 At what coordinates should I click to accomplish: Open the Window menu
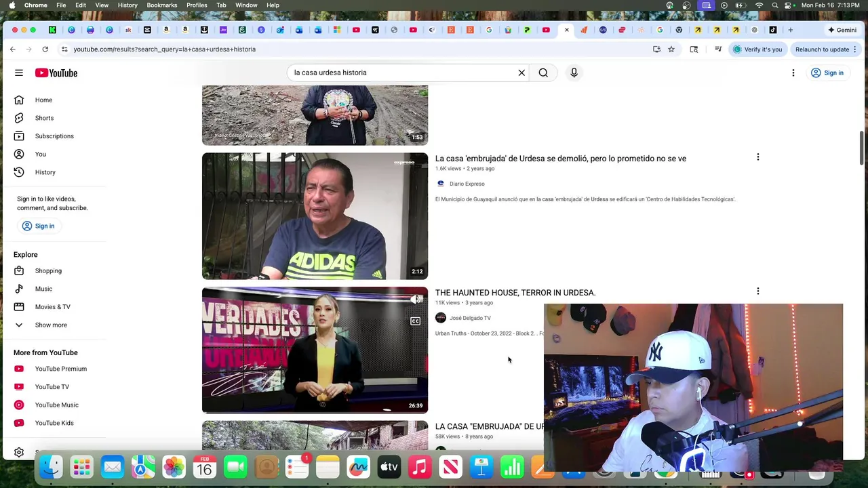click(246, 5)
